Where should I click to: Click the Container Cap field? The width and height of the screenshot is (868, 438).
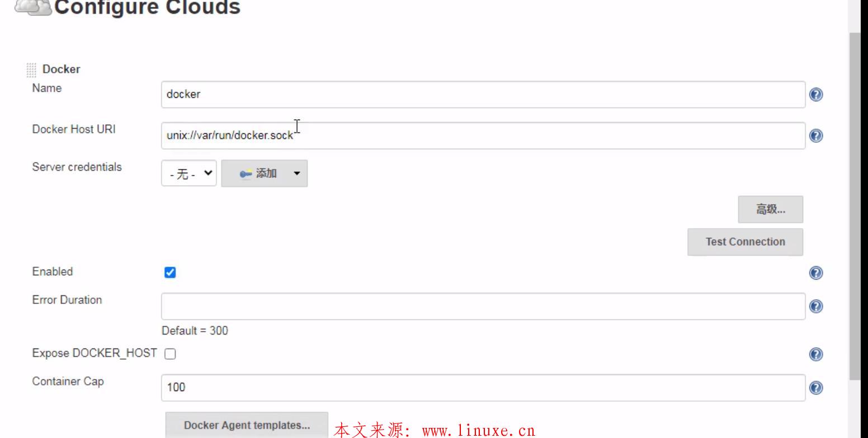point(483,388)
